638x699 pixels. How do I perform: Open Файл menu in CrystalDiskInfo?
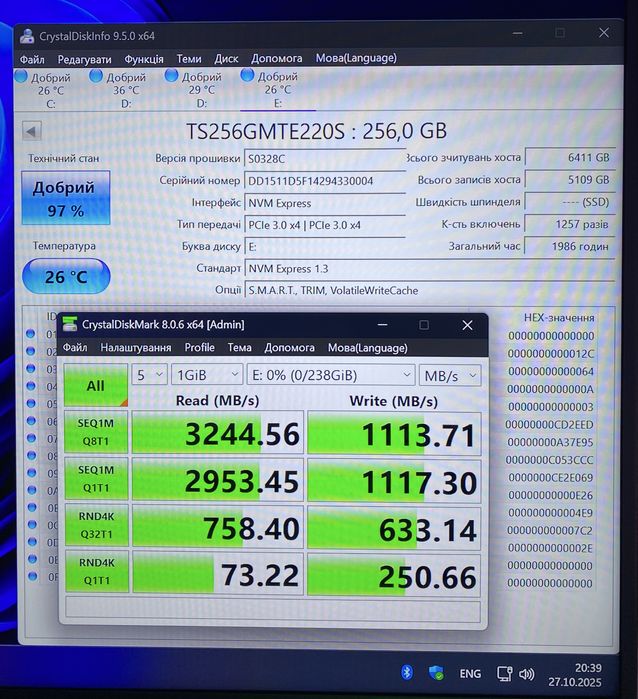click(x=32, y=59)
